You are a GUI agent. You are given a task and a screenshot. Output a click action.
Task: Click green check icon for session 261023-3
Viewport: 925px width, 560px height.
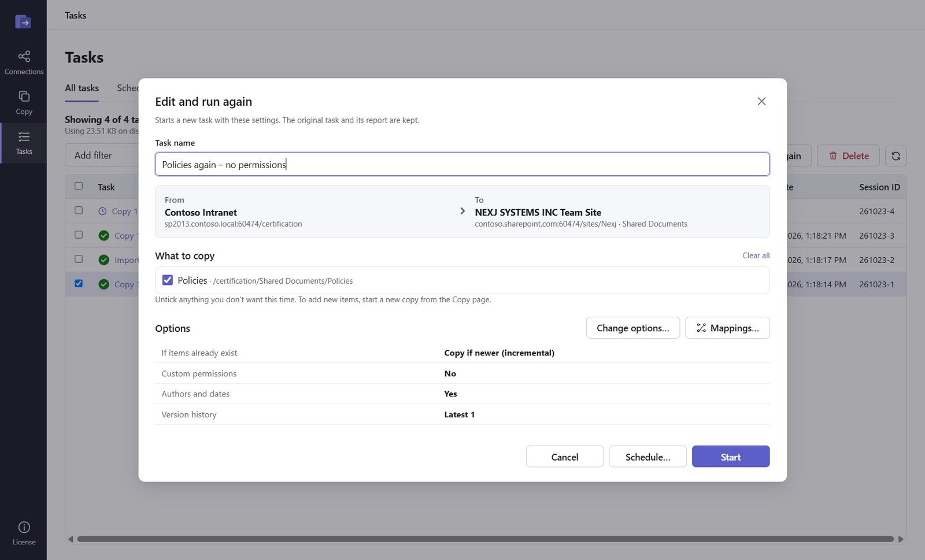click(104, 236)
